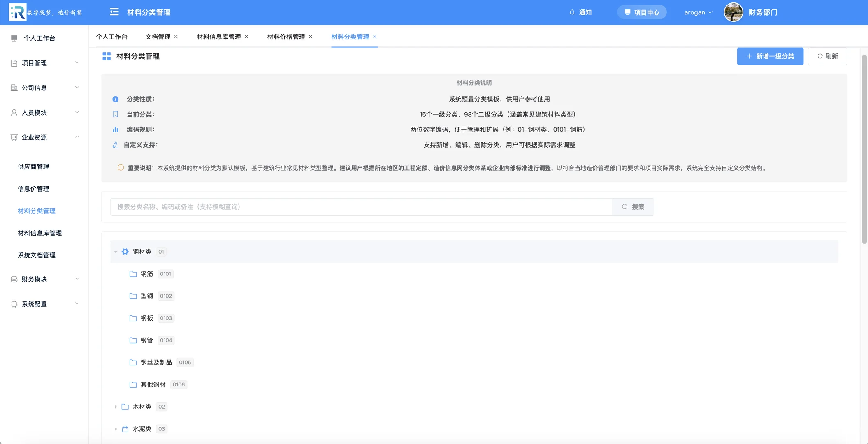Select the 人员模块 sidebar icon
This screenshot has width=868, height=444.
(13, 112)
